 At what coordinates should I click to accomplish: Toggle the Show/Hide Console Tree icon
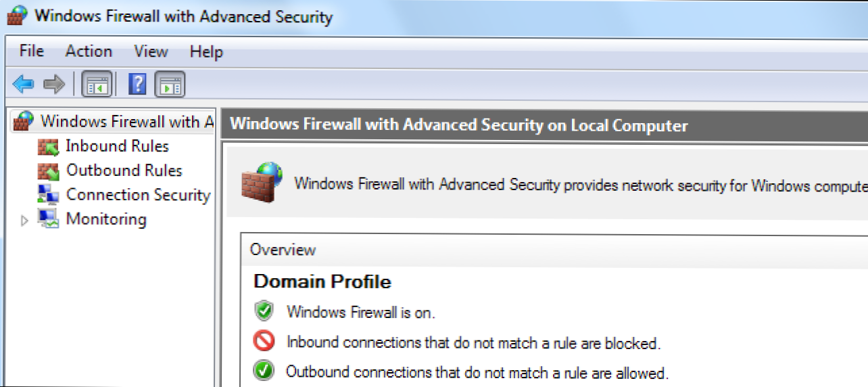pos(97,85)
